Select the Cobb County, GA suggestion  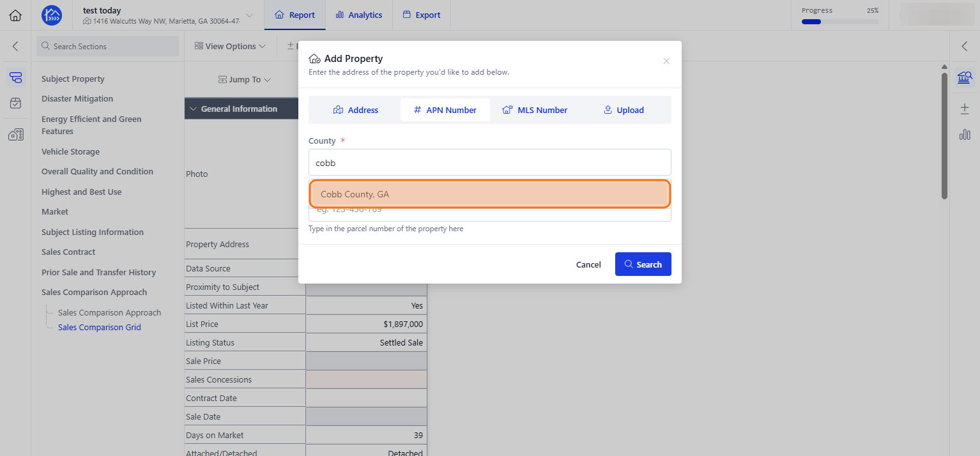tap(490, 194)
